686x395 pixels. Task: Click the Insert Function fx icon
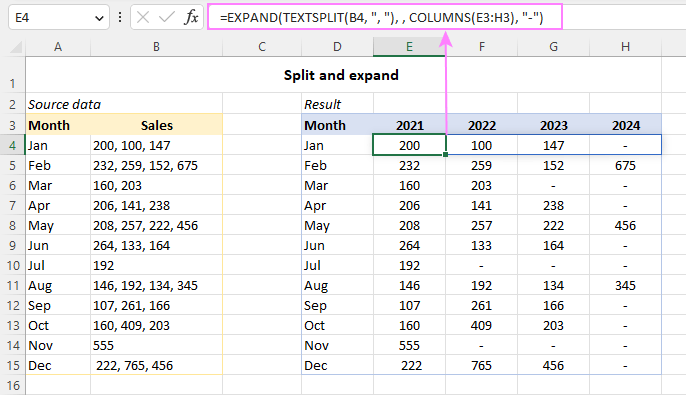(192, 17)
